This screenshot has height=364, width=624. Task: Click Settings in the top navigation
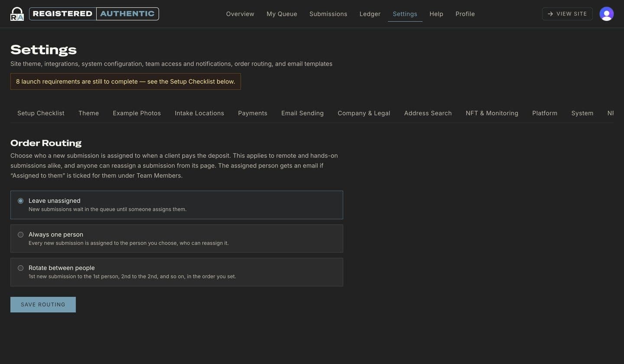pyautogui.click(x=405, y=14)
